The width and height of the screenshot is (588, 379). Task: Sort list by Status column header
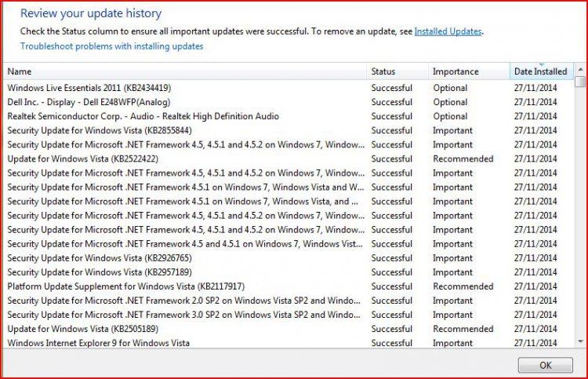coord(397,71)
